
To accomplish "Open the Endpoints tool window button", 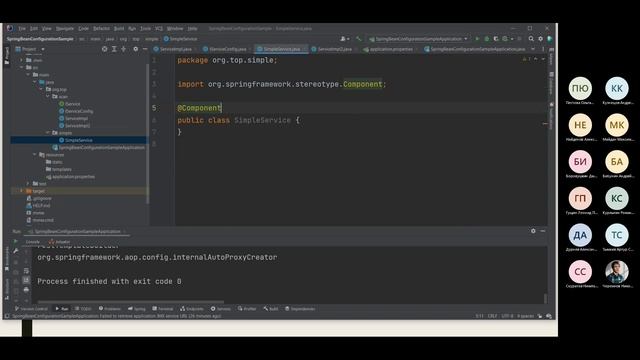I will click(192, 309).
